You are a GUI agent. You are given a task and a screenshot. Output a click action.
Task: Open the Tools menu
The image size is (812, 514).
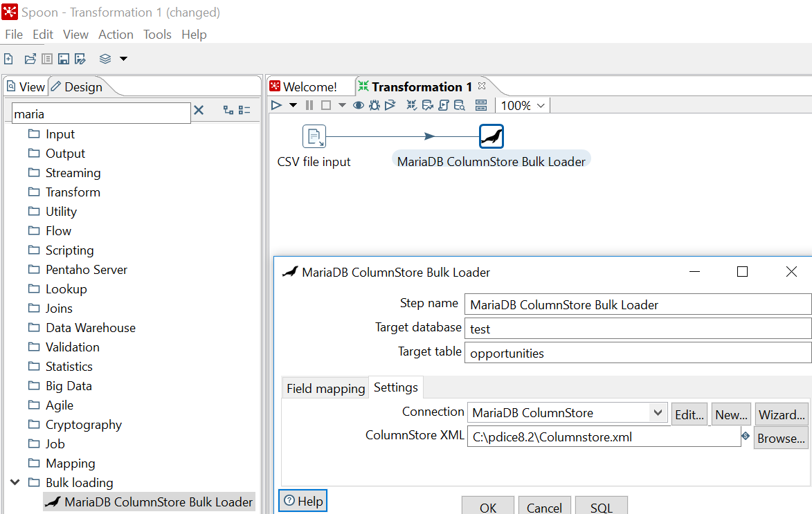pyautogui.click(x=157, y=34)
